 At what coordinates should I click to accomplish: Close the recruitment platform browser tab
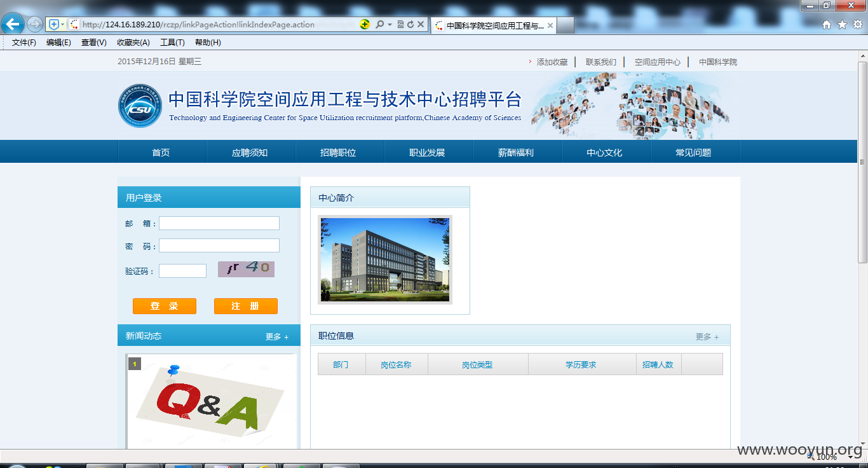tap(550, 25)
